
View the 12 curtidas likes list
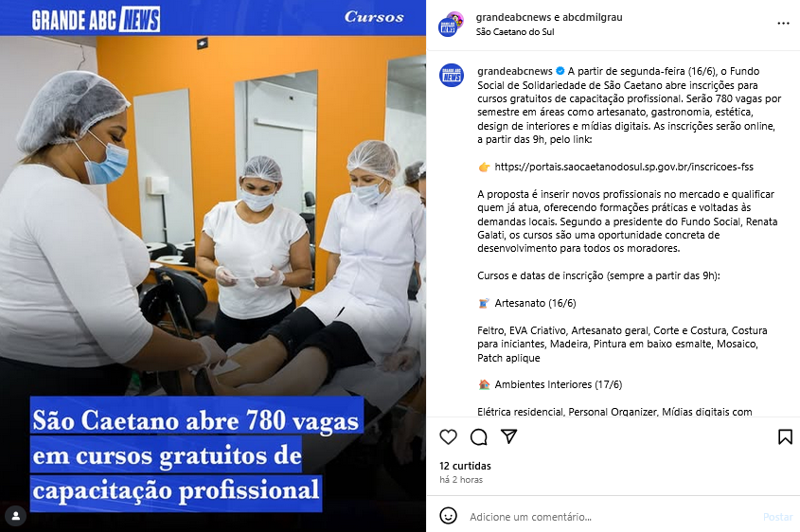tap(465, 466)
